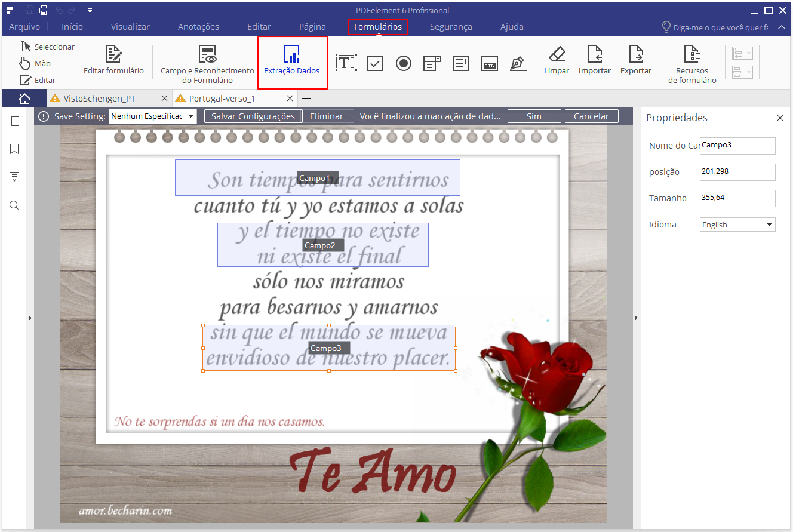Click the save icon in title bar
The image size is (793, 532).
[x=29, y=10]
